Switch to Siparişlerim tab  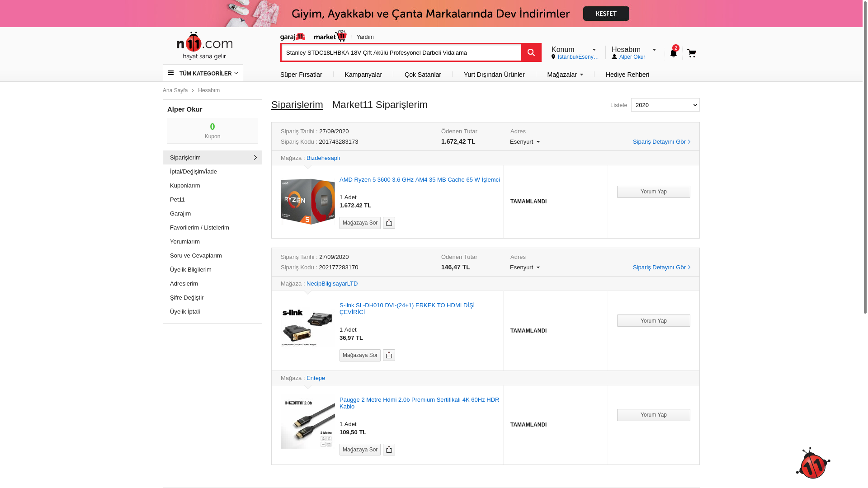click(x=297, y=105)
